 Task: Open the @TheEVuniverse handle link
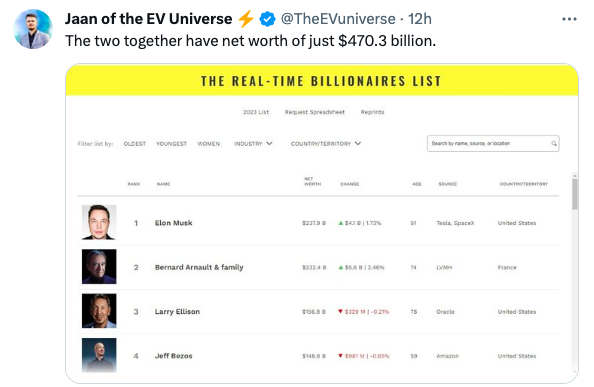(338, 19)
